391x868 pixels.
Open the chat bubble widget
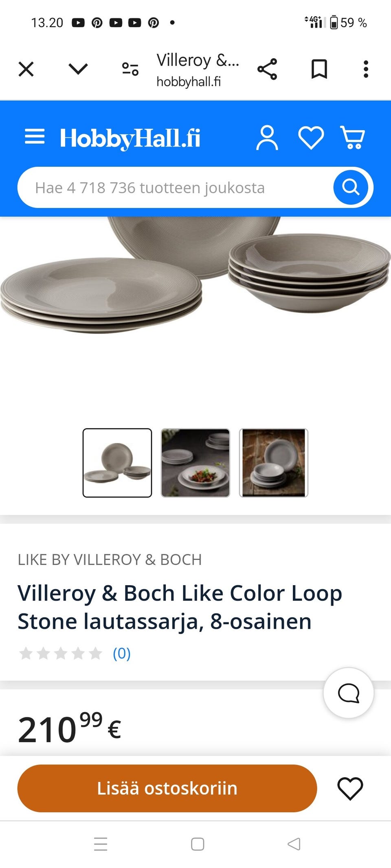tap(349, 693)
